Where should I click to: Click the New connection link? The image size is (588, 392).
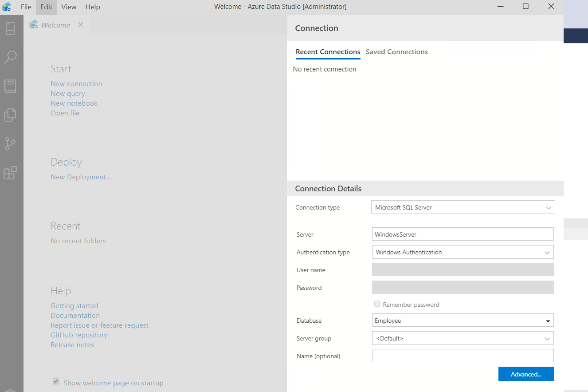coord(76,83)
